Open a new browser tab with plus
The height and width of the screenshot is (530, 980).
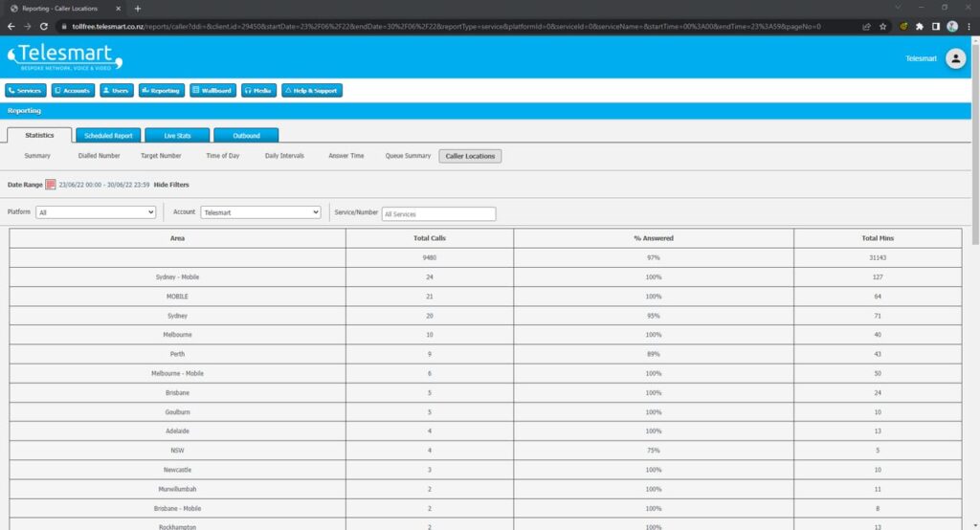tap(138, 9)
